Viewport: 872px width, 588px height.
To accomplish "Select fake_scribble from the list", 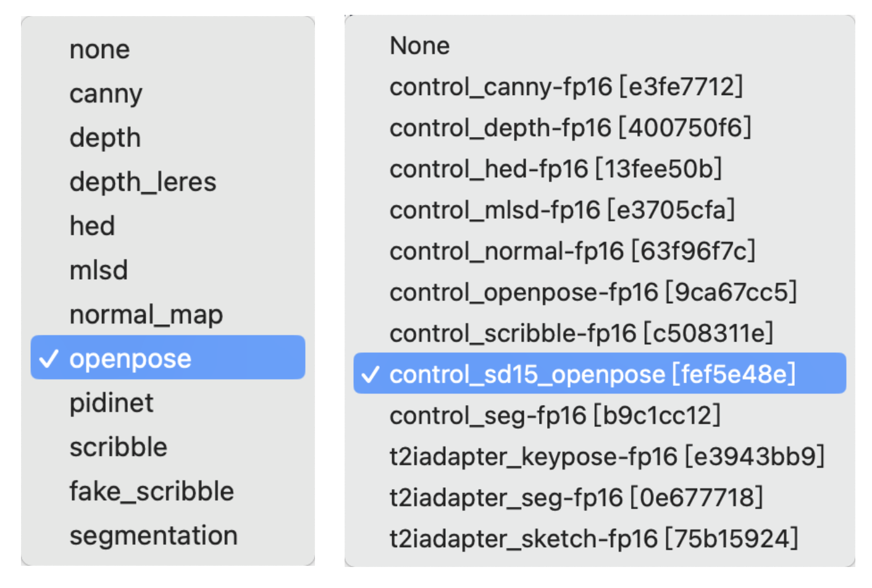I will (152, 490).
